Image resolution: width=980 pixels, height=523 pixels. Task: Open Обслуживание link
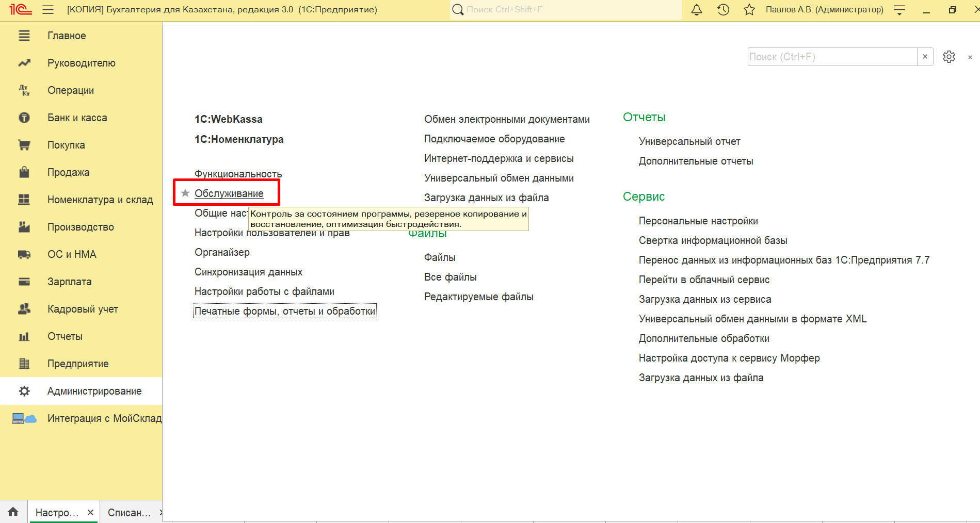[x=229, y=193]
